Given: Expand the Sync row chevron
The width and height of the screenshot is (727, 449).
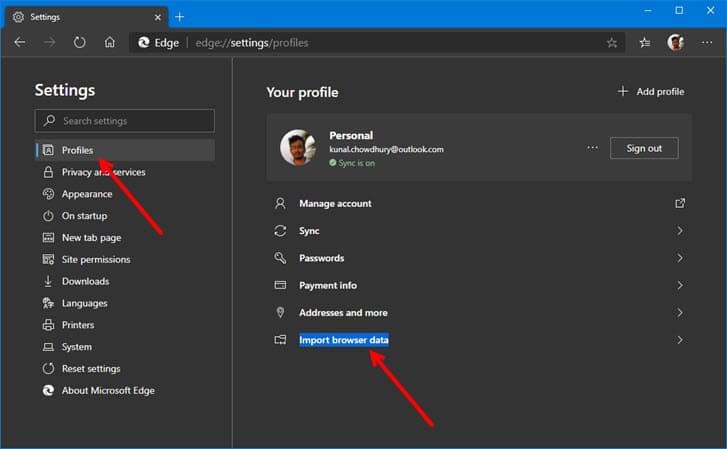Looking at the screenshot, I should [680, 231].
